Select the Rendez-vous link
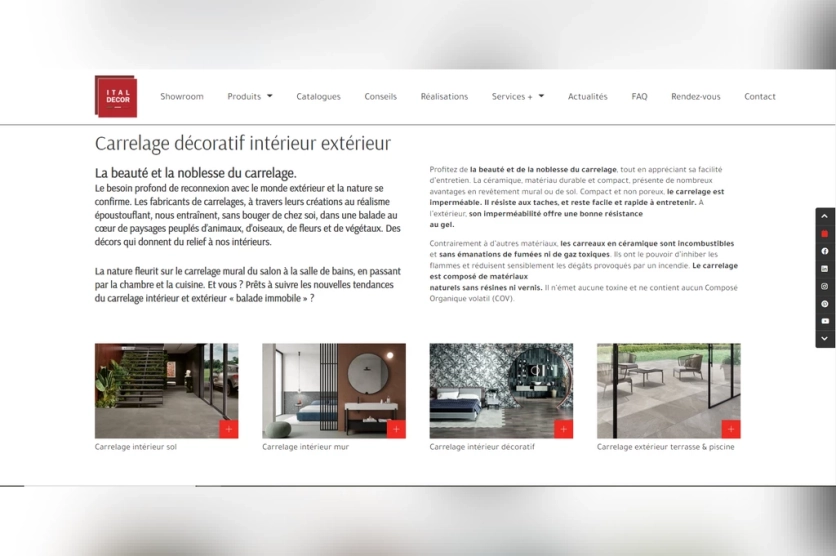This screenshot has height=556, width=836. 696,97
